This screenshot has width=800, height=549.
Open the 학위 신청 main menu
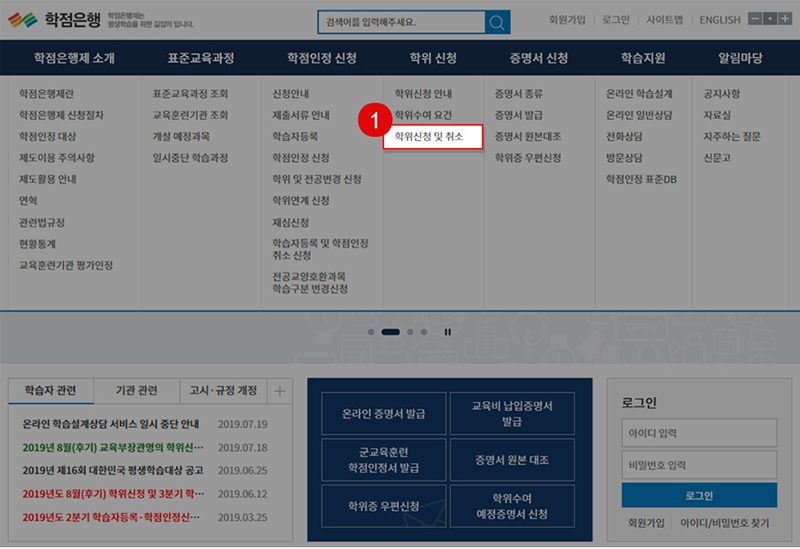pyautogui.click(x=433, y=58)
